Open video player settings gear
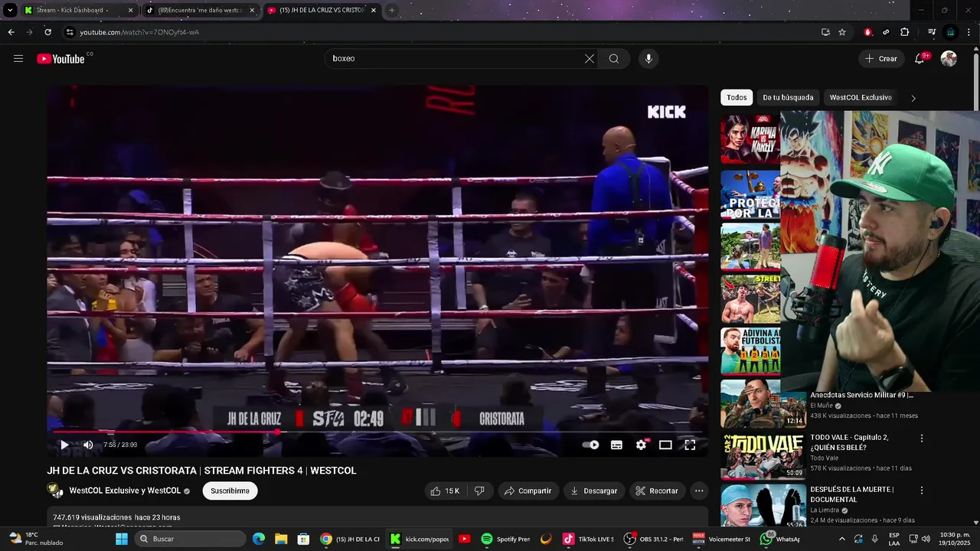980x551 pixels. point(642,445)
